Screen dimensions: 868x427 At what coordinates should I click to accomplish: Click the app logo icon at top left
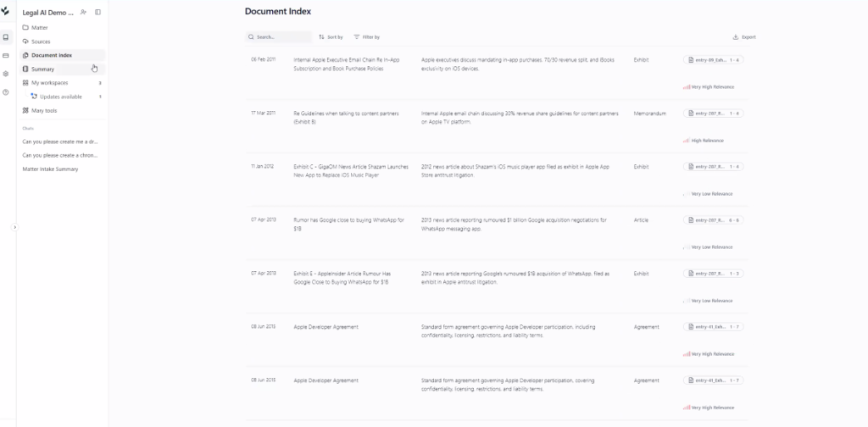coord(5,11)
